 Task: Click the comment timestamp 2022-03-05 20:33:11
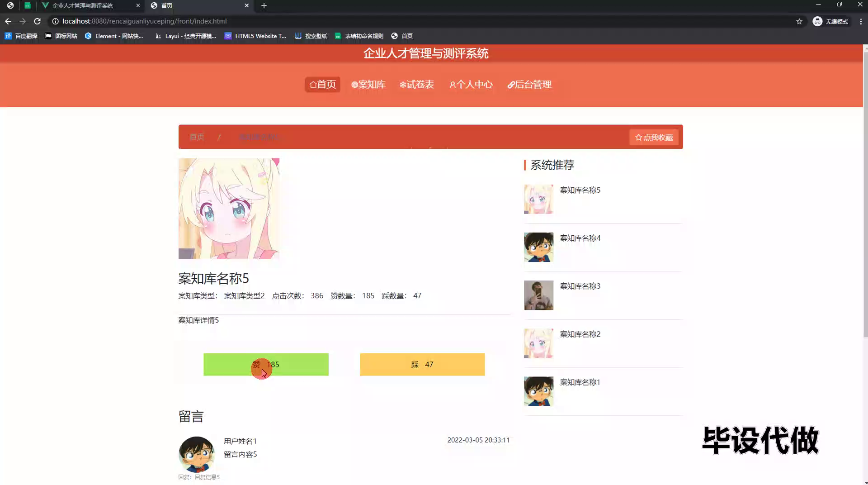[478, 440]
